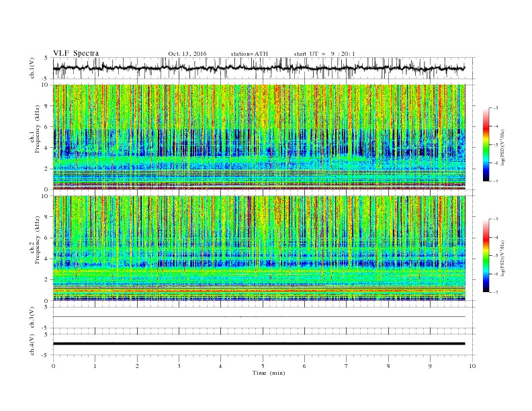Click the "-7" label on the lower colorbar
Viewport: 532px width, 411px height.
click(x=496, y=292)
